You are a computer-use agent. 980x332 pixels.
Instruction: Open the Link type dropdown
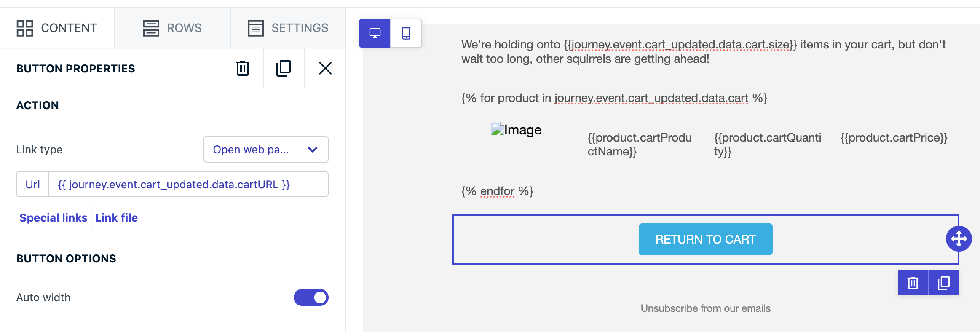coord(266,150)
